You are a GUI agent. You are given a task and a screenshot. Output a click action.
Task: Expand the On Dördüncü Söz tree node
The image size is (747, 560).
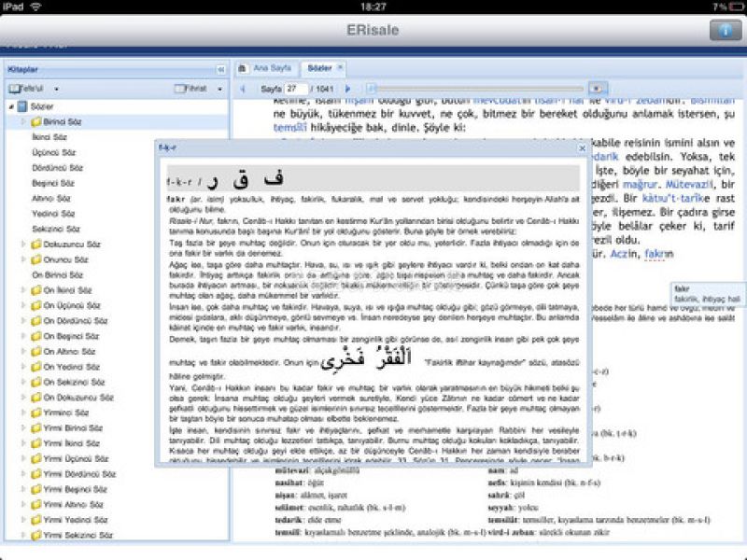pos(22,320)
